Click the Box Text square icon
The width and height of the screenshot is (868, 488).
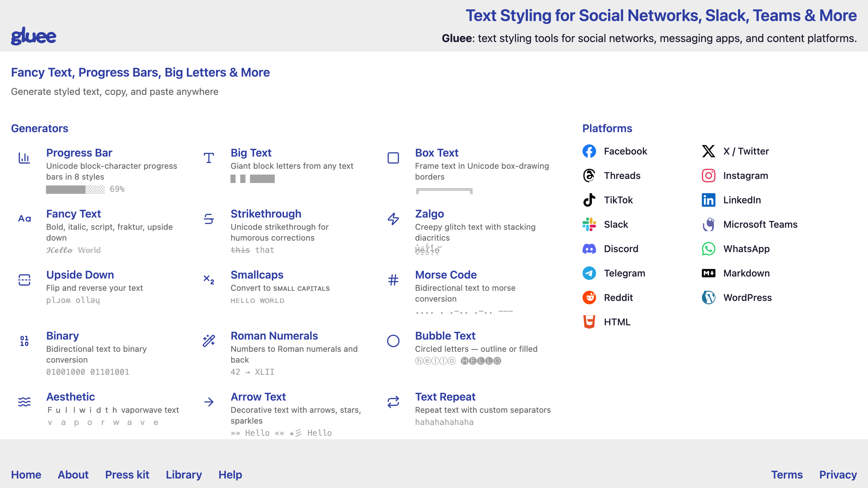393,158
